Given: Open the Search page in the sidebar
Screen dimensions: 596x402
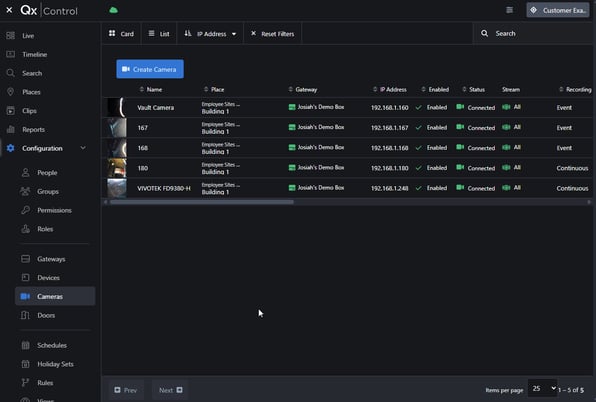Looking at the screenshot, I should (x=32, y=73).
